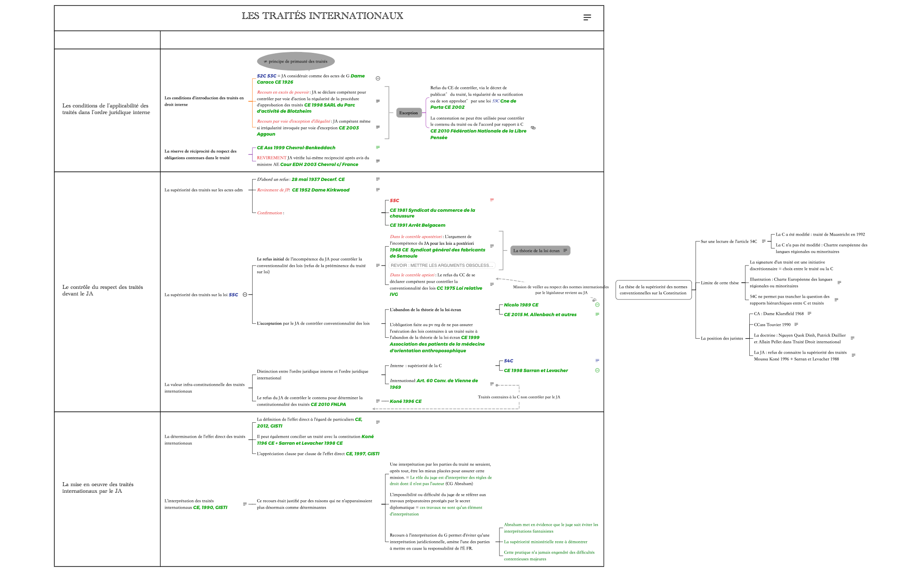The height and width of the screenshot is (572, 924).
Task: Collapse the 52C 53C Dame Caraco branch
Action: [378, 78]
